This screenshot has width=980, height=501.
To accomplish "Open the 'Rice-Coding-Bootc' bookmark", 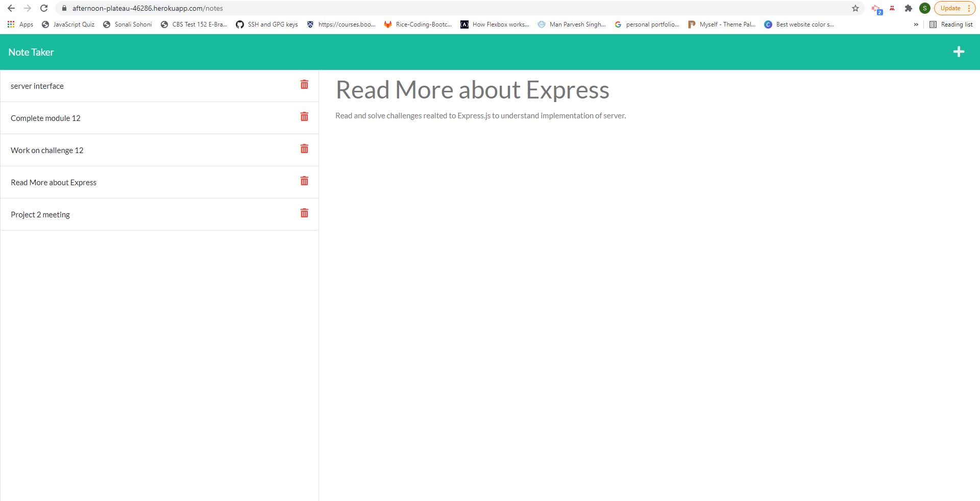I will (x=418, y=24).
